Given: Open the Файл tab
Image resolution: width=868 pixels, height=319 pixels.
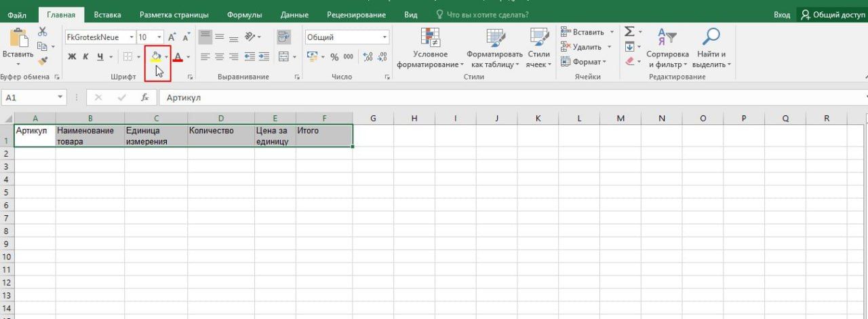Looking at the screenshot, I should tap(17, 14).
